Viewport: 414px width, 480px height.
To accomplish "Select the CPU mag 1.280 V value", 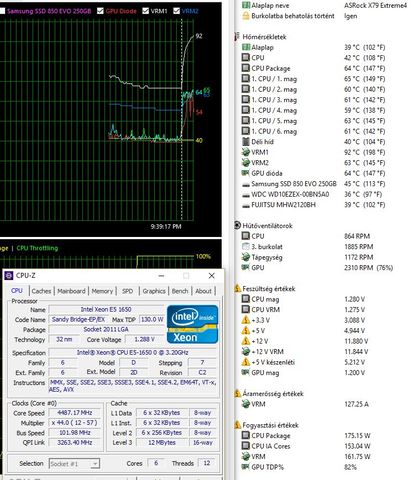I will click(355, 299).
